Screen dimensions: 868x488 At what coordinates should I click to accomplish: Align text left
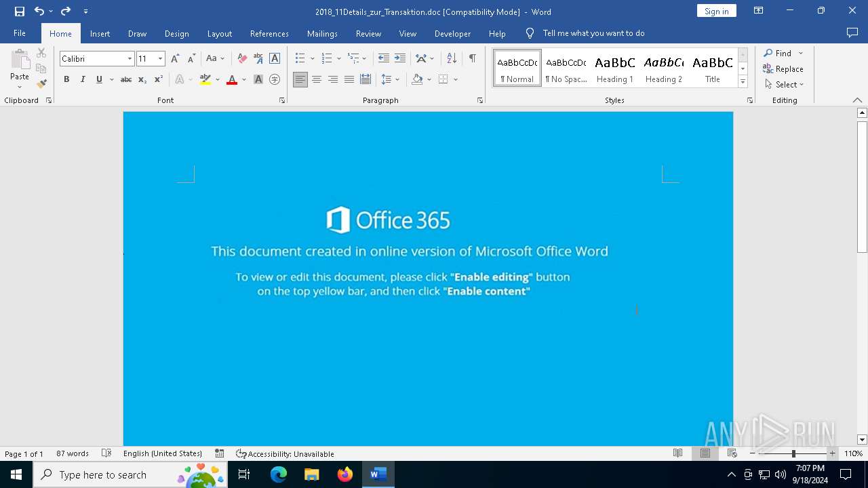point(300,79)
